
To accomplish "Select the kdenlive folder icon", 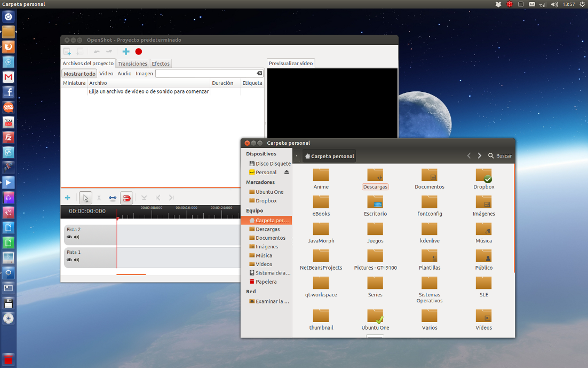I will point(430,229).
